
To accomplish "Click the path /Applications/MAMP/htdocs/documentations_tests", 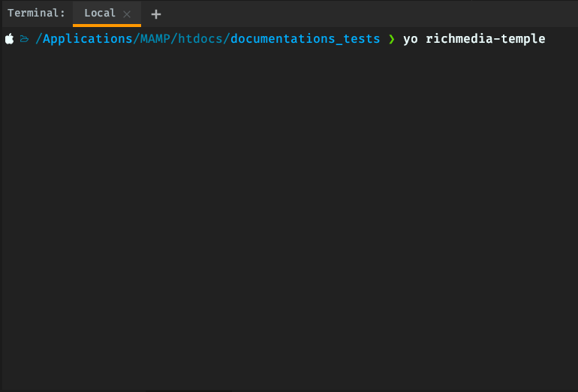I will pos(207,39).
